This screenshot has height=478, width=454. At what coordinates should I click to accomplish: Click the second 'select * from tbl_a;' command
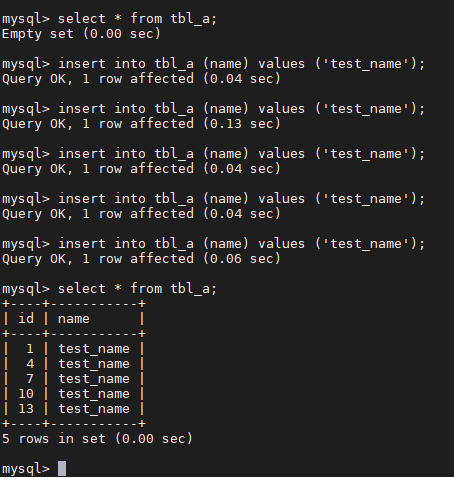click(x=137, y=289)
